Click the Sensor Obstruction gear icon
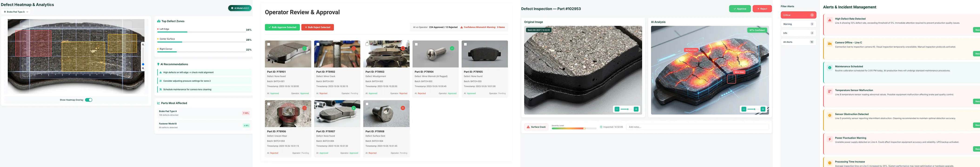Image resolution: width=980 pixels, height=167 pixels. click(x=830, y=115)
